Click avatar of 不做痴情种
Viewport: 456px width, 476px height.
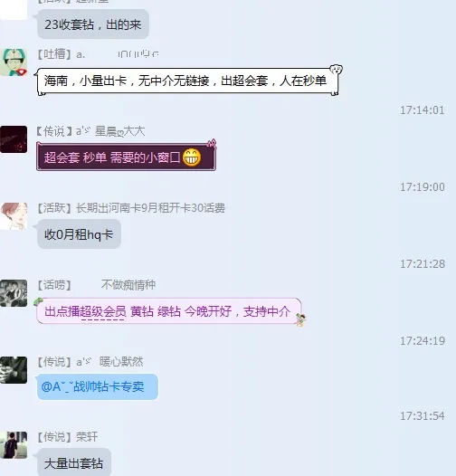(x=14, y=293)
